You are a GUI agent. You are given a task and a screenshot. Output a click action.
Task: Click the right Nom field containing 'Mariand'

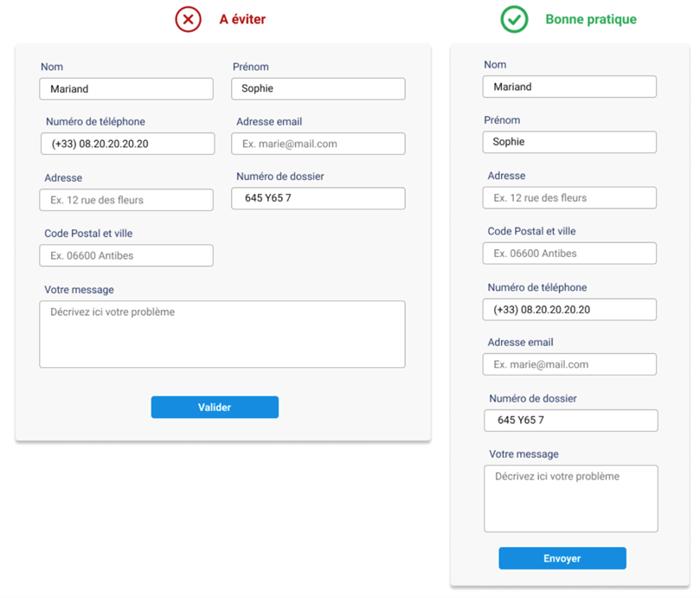pyautogui.click(x=569, y=87)
